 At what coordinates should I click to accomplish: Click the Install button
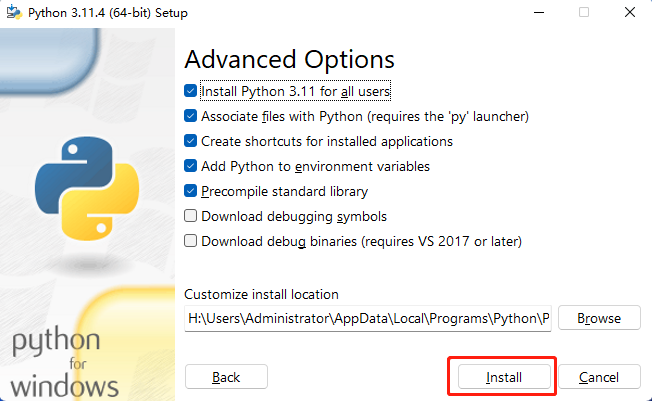(504, 377)
